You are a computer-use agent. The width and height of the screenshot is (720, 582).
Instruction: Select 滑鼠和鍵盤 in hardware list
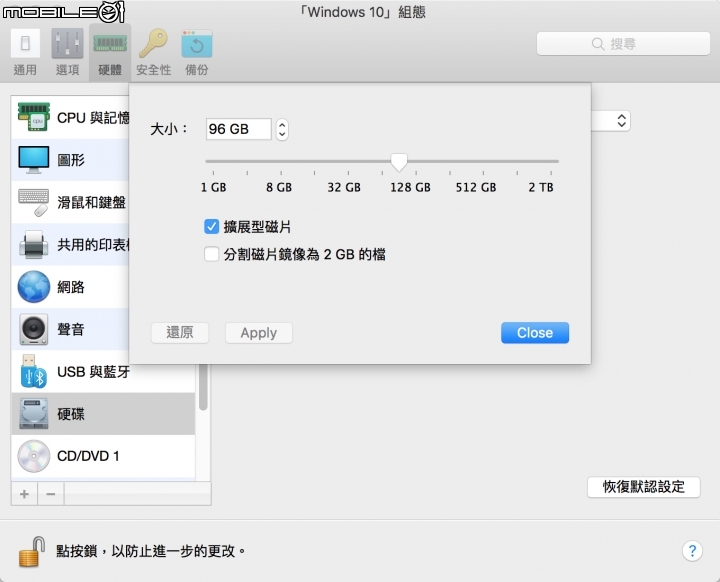pos(70,202)
